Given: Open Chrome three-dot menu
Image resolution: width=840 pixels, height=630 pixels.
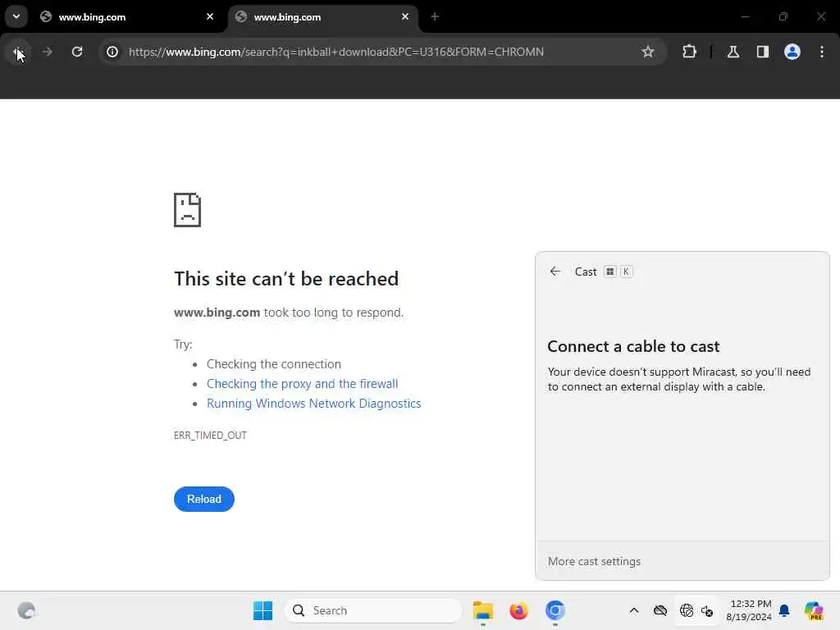Looking at the screenshot, I should (x=822, y=52).
